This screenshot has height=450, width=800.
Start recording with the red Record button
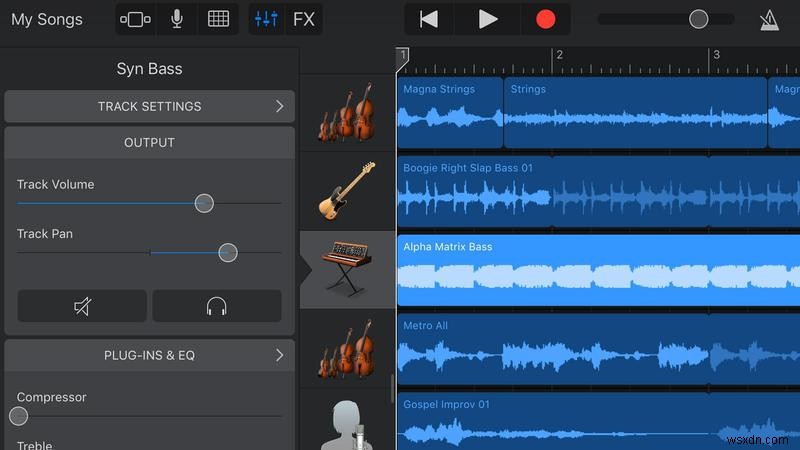(545, 19)
